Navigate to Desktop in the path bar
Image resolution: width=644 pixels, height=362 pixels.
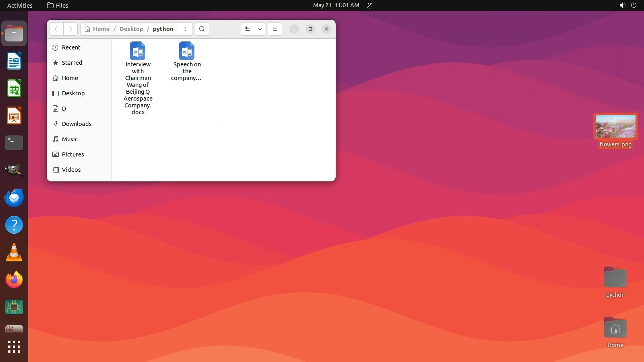131,29
